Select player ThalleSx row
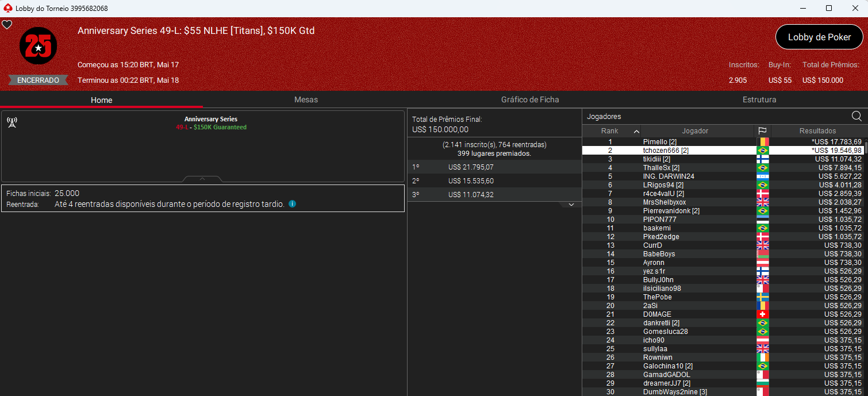868x396 pixels. click(723, 168)
